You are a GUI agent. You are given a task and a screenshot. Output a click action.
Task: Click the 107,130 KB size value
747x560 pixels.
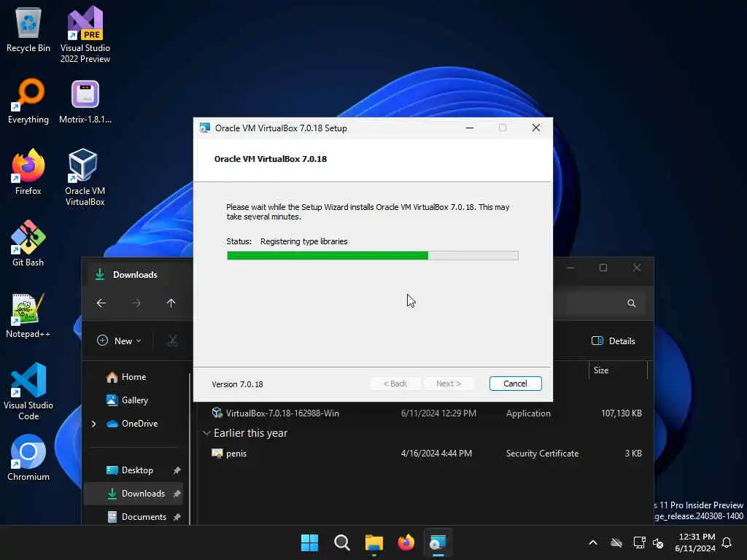pyautogui.click(x=622, y=413)
